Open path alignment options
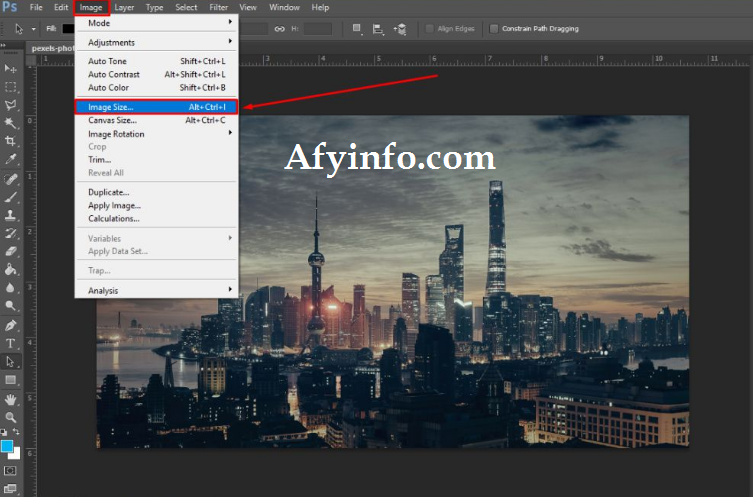Viewport: 753px width, 497px height. (378, 29)
